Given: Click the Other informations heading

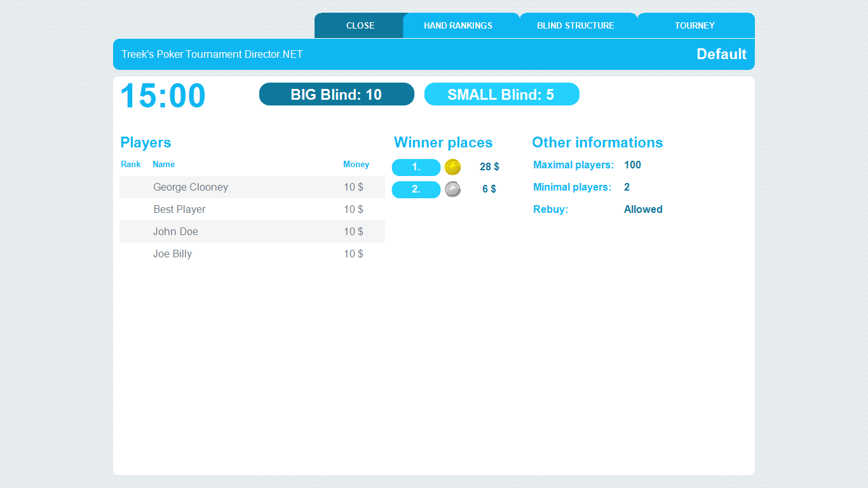Looking at the screenshot, I should coord(597,142).
